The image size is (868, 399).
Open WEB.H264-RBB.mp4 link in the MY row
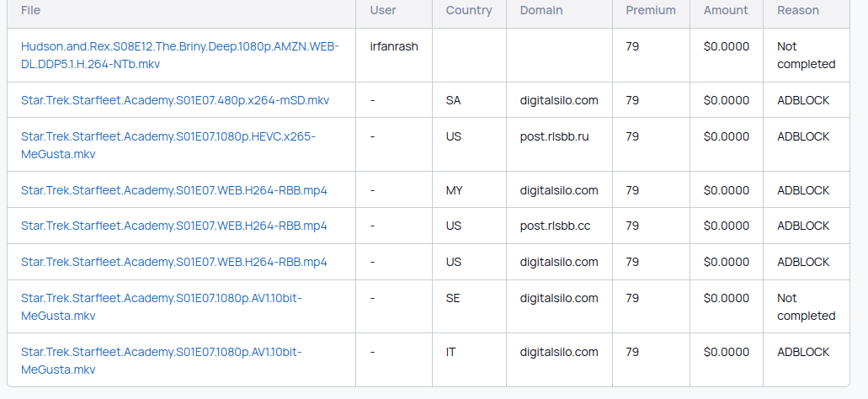coord(173,190)
